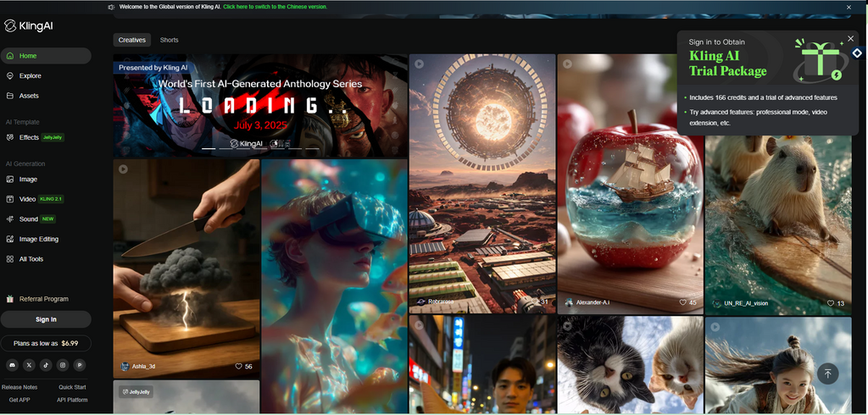Open the Instagram social icon

pos(63,365)
